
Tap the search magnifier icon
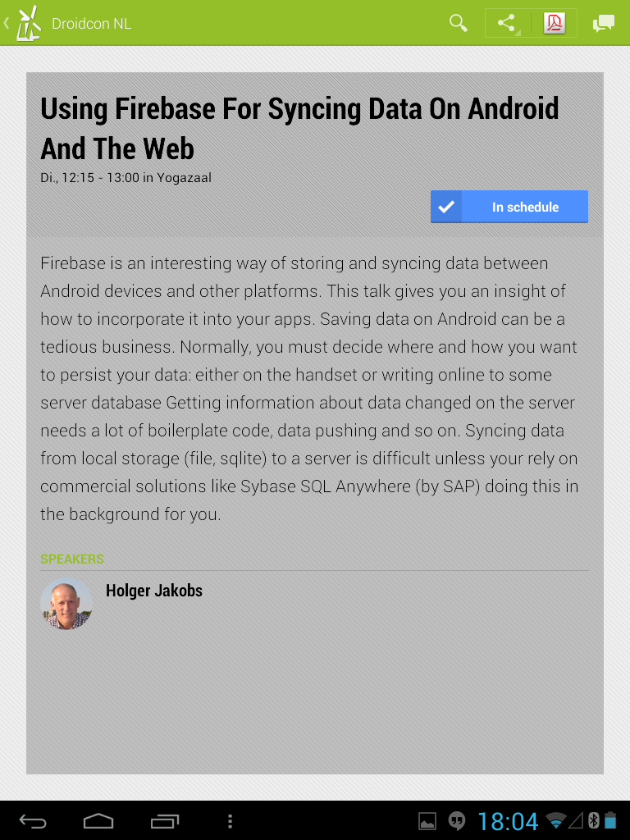click(x=458, y=23)
